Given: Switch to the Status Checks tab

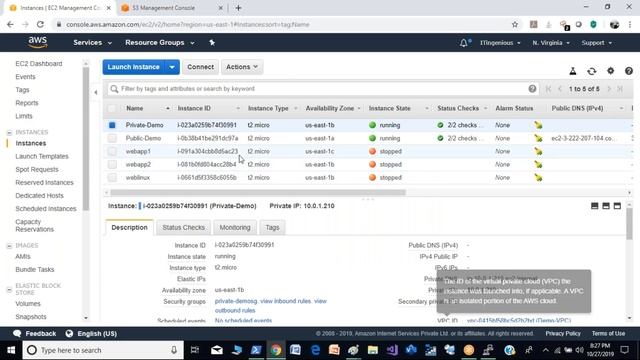Looking at the screenshot, I should pyautogui.click(x=183, y=227).
